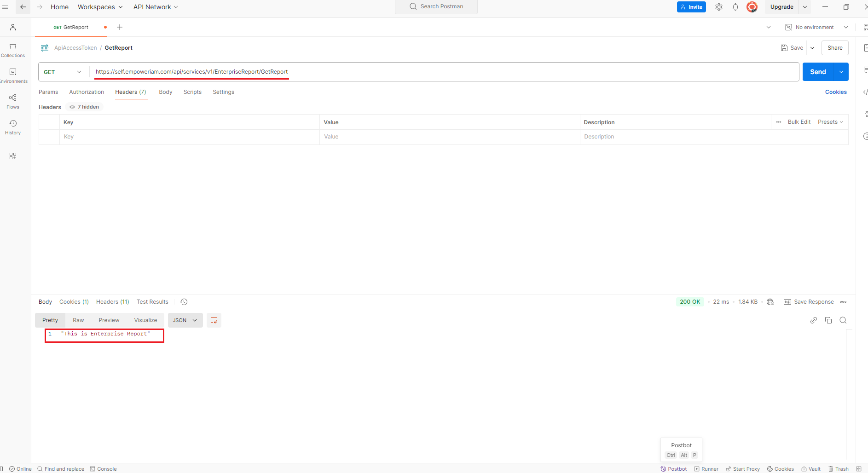Open the ApiAccessToken breadcrumb
The height and width of the screenshot is (473, 868).
75,48
